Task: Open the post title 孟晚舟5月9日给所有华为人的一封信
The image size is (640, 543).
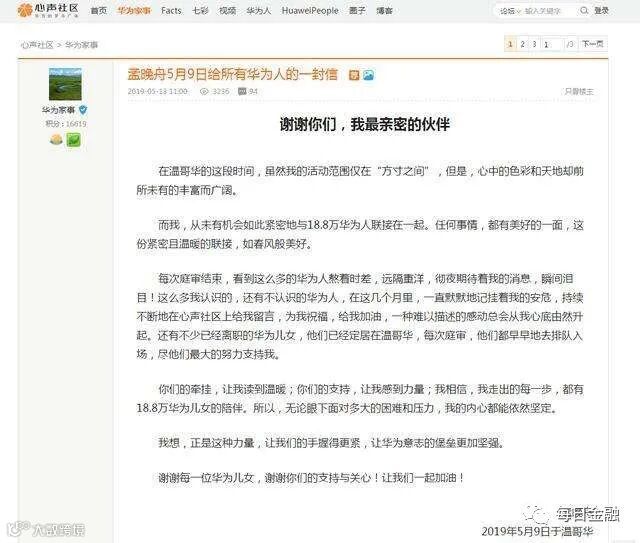Action: [x=233, y=74]
